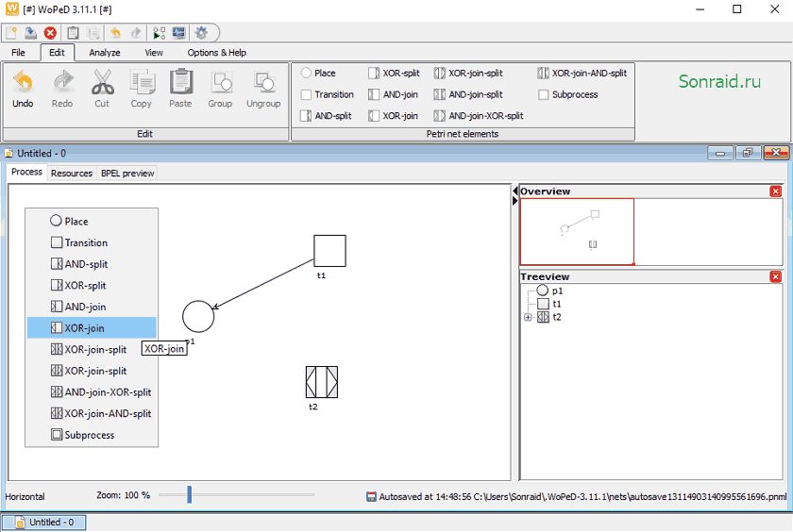Select the XOR-split element in ribbon
Viewport: 793px width, 532px height.
coord(395,74)
